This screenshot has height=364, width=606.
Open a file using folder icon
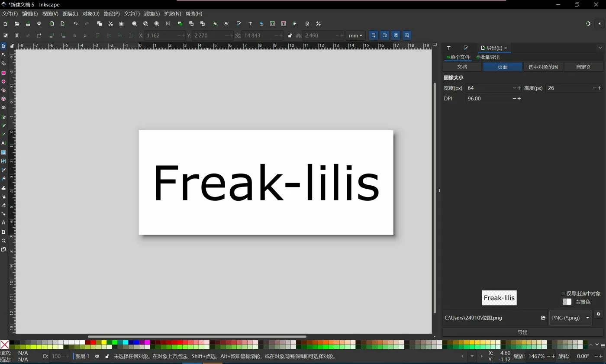17,23
